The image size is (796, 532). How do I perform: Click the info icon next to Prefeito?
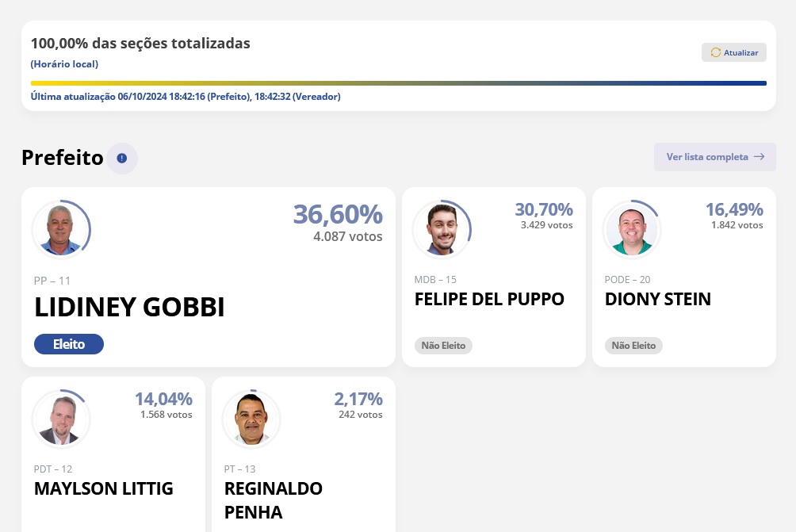click(122, 159)
